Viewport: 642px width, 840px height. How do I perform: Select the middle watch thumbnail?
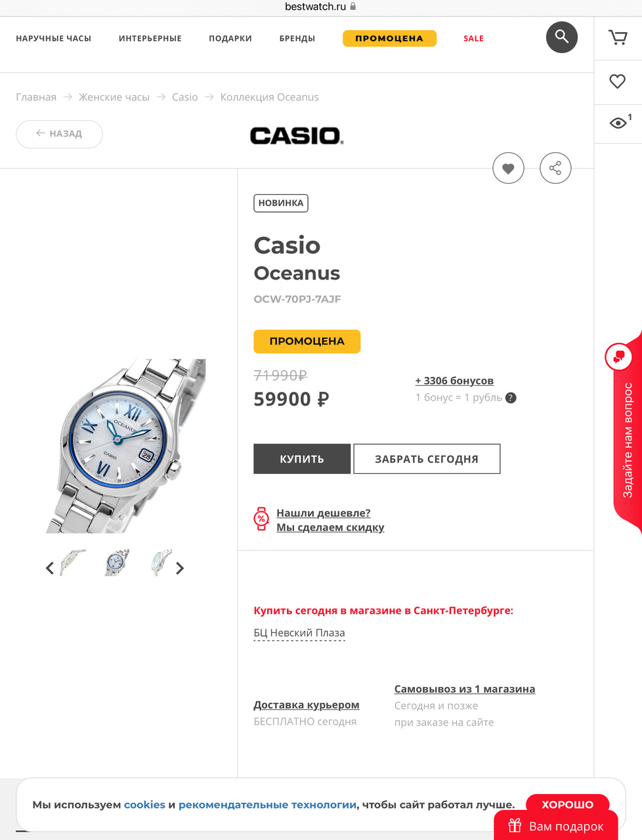tap(116, 563)
